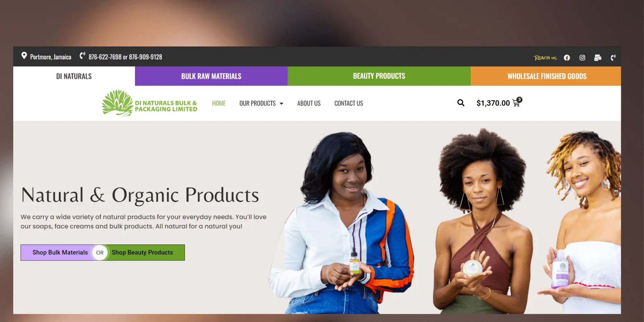Expand the Our Products dropdown arrow
The width and height of the screenshot is (644, 322).
pyautogui.click(x=282, y=103)
